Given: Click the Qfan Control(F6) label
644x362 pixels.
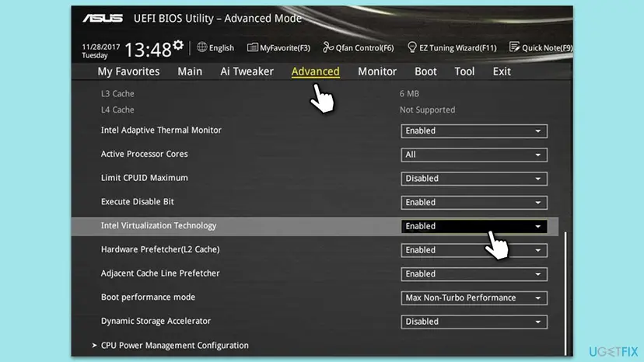Looking at the screenshot, I should [364, 48].
